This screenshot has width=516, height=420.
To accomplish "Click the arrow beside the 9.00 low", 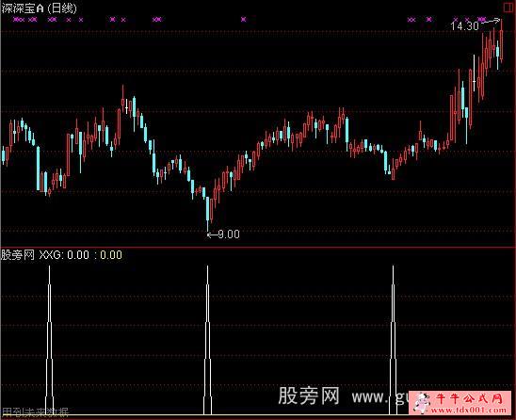I will [212, 234].
